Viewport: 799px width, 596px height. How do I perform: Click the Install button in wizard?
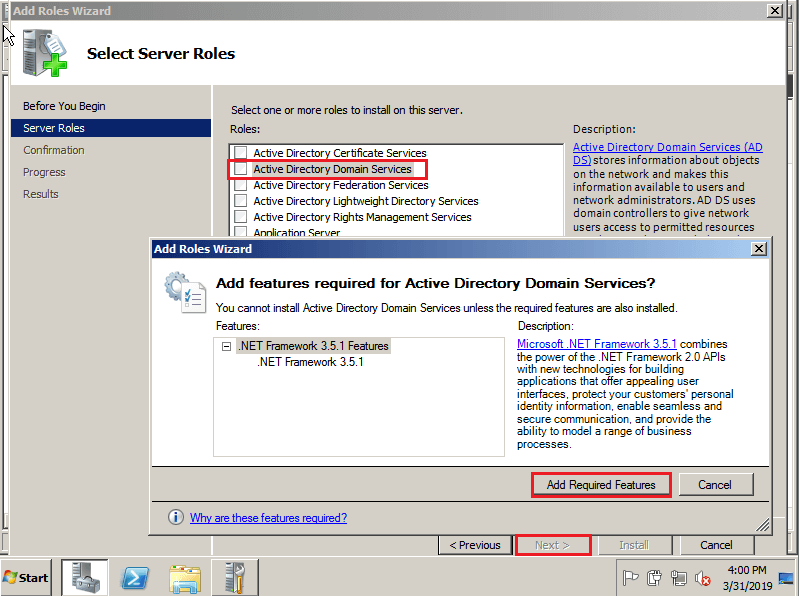point(634,545)
